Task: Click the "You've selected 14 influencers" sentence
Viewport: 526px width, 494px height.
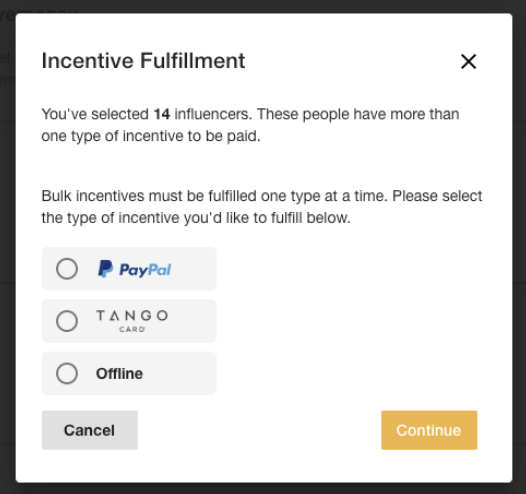Action: pos(146,114)
